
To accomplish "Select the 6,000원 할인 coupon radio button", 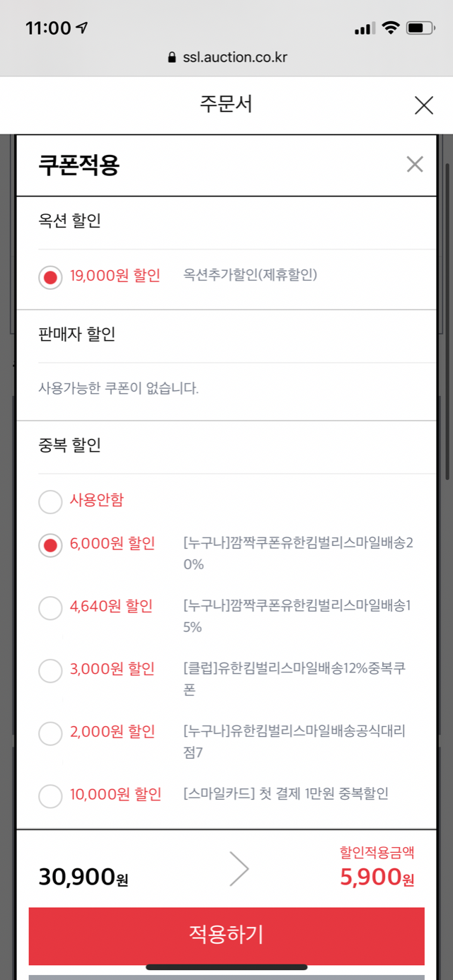I will click(x=50, y=545).
